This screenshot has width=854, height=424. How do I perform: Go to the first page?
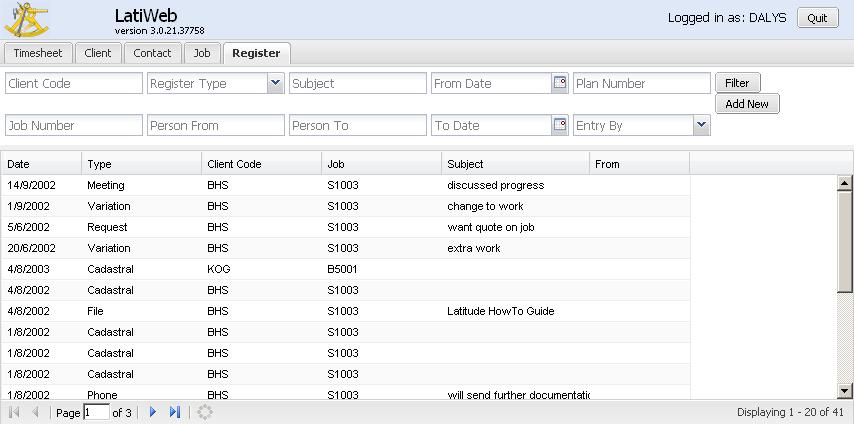14,412
